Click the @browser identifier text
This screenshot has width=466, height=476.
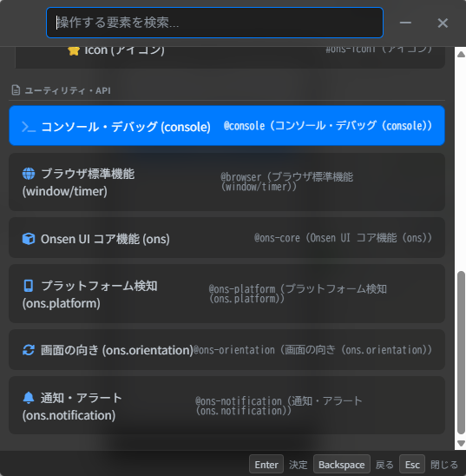(287, 182)
